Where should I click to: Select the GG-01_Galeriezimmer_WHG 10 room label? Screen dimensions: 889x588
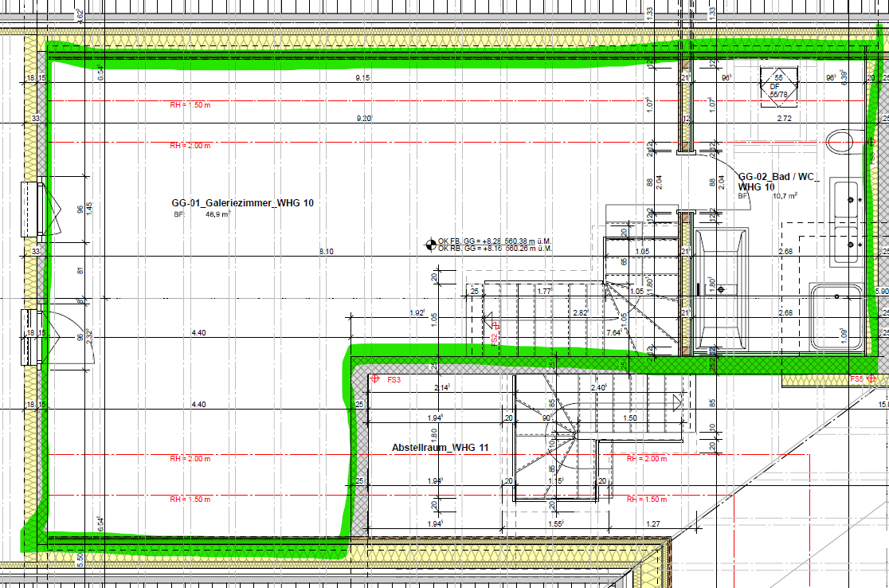coord(242,203)
